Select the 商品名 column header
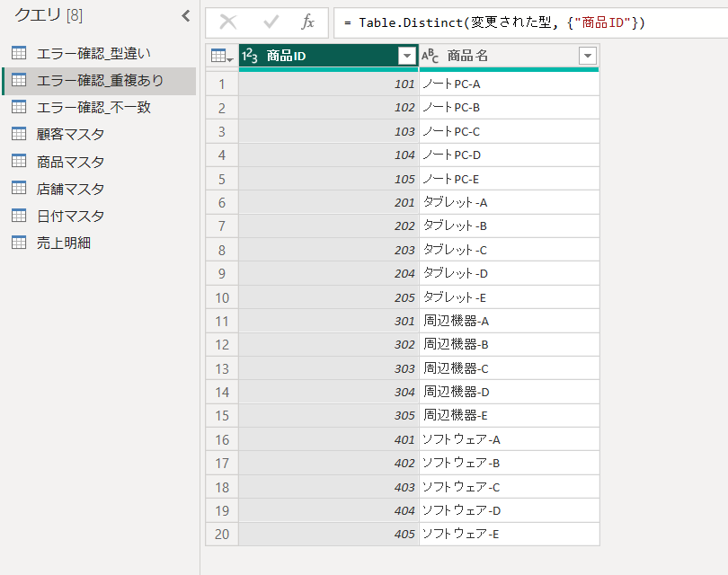Image resolution: width=728 pixels, height=575 pixels. (509, 57)
